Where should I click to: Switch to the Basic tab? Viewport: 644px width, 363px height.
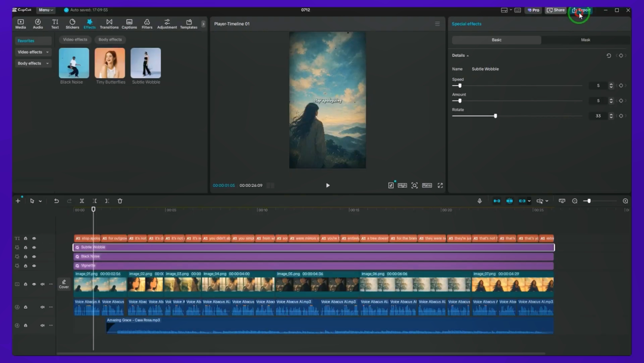(x=497, y=40)
